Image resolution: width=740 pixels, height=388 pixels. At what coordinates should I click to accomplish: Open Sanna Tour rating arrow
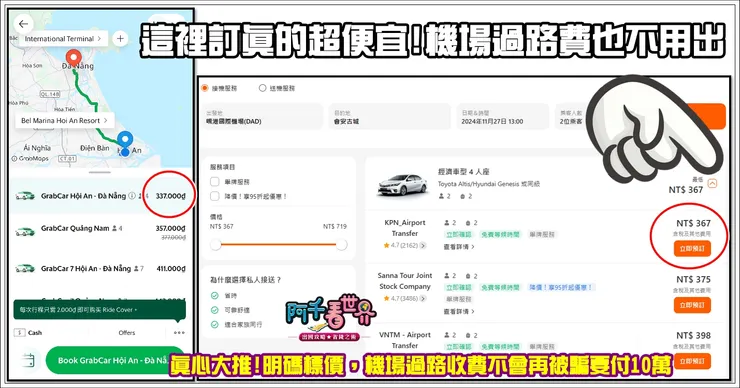423,298
